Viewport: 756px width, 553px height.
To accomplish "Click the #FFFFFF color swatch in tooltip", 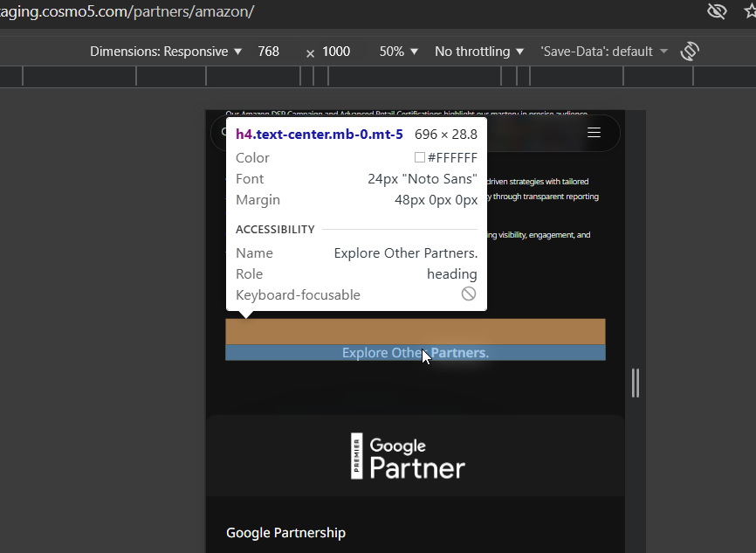I will click(x=419, y=157).
